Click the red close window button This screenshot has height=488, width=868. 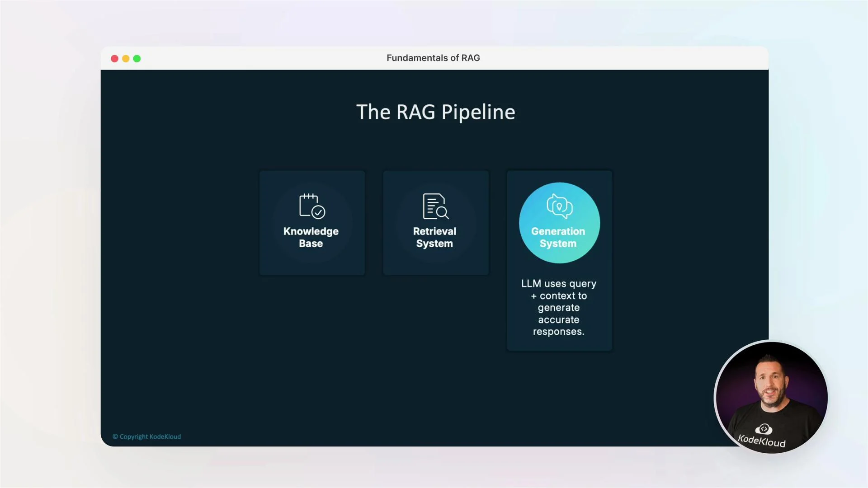click(x=114, y=59)
